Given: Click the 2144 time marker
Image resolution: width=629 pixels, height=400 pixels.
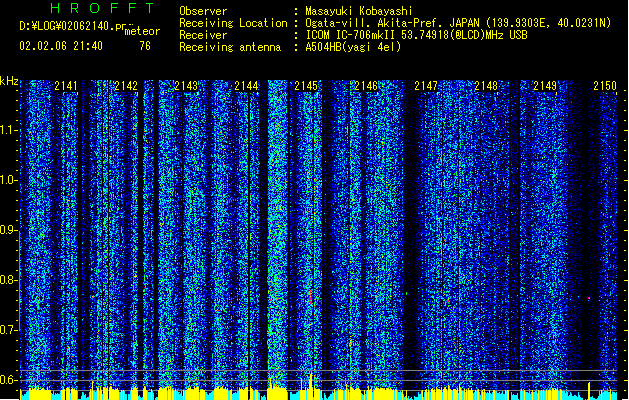Looking at the screenshot, I should pos(246,86).
